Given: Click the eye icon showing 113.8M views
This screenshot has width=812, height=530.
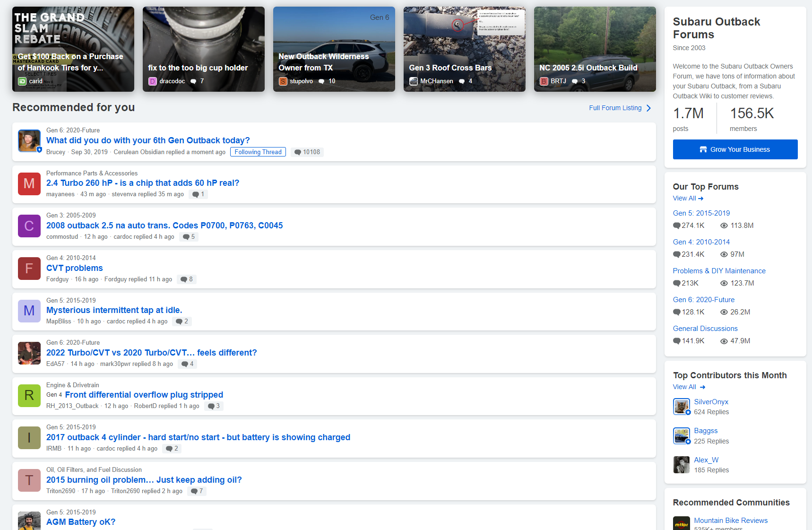Looking at the screenshot, I should [x=724, y=226].
